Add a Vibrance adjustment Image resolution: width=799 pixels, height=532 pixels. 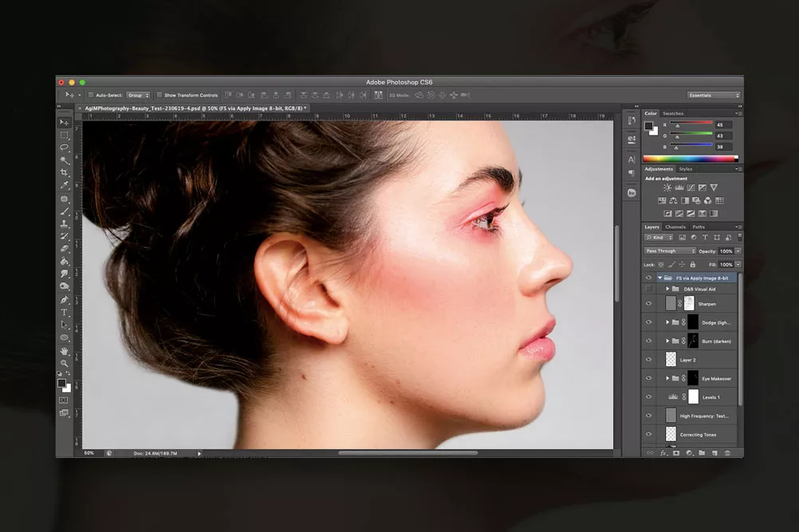(x=714, y=187)
